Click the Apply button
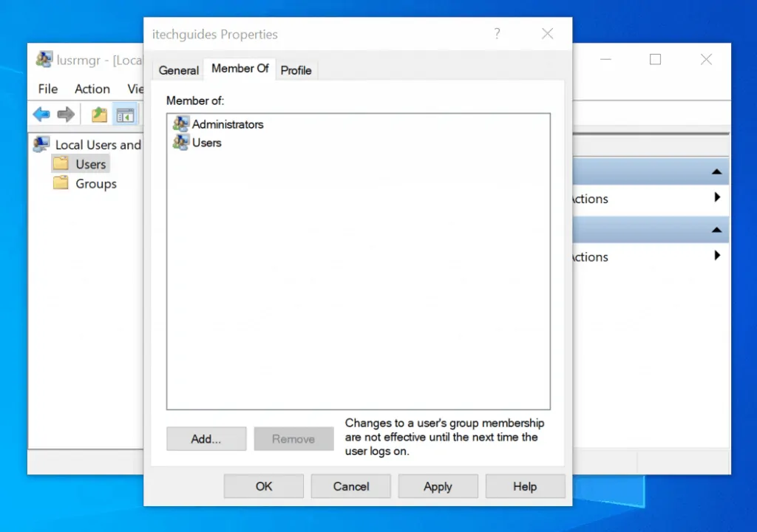Image resolution: width=757 pixels, height=532 pixels. click(x=438, y=486)
